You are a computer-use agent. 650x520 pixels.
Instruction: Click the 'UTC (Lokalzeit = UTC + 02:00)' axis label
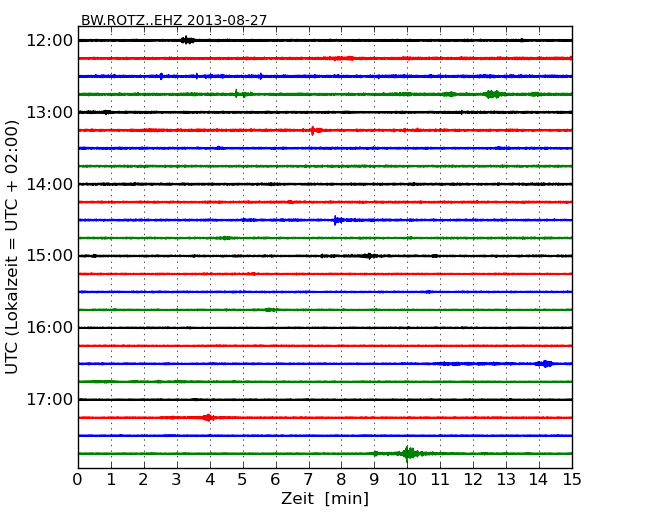(12, 247)
